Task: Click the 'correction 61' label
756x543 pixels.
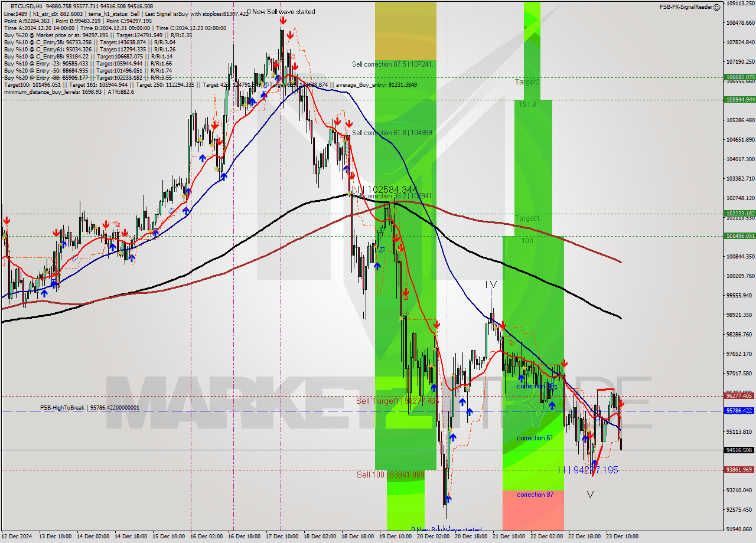Action: pyautogui.click(x=535, y=438)
